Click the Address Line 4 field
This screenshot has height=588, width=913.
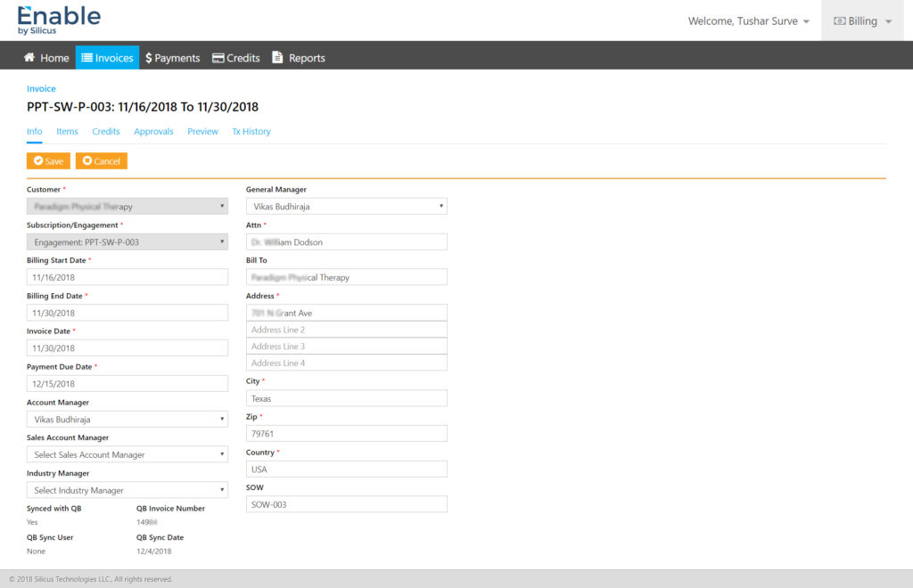(x=347, y=363)
